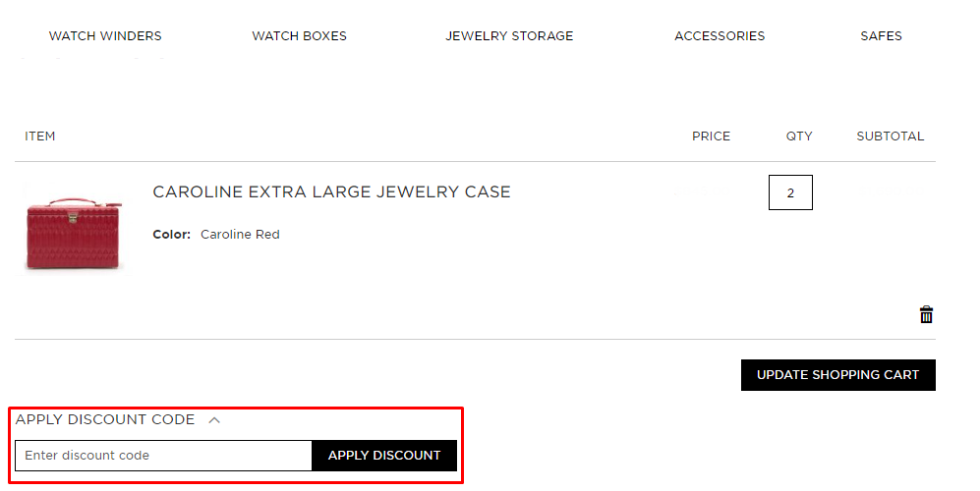
Task: Click the QTY column header
Action: point(799,136)
